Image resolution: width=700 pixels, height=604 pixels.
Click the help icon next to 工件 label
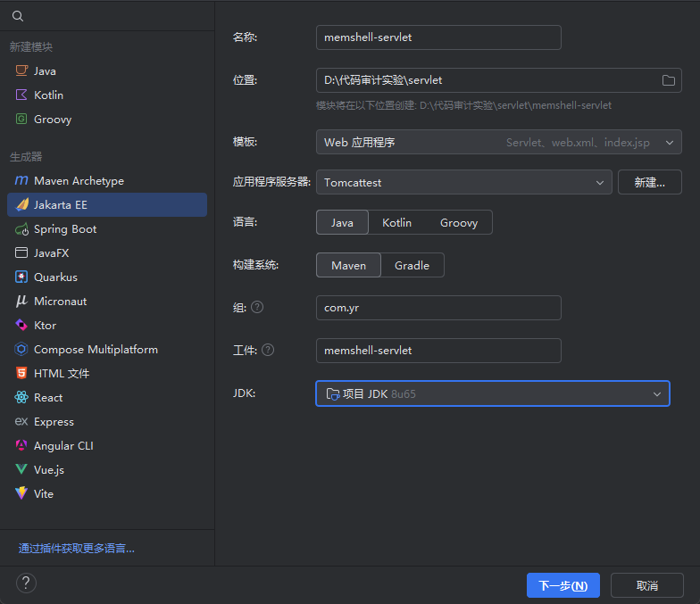click(268, 351)
